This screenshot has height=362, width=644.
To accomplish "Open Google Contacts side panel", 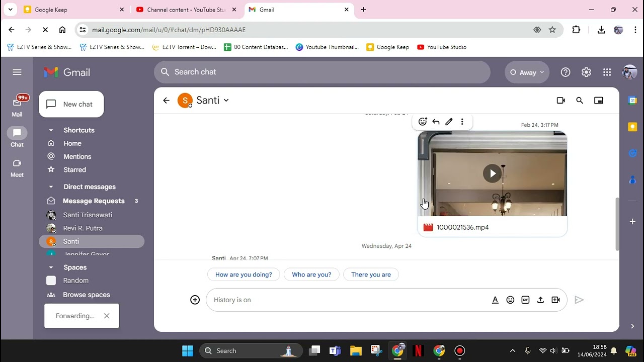I will pyautogui.click(x=632, y=179).
